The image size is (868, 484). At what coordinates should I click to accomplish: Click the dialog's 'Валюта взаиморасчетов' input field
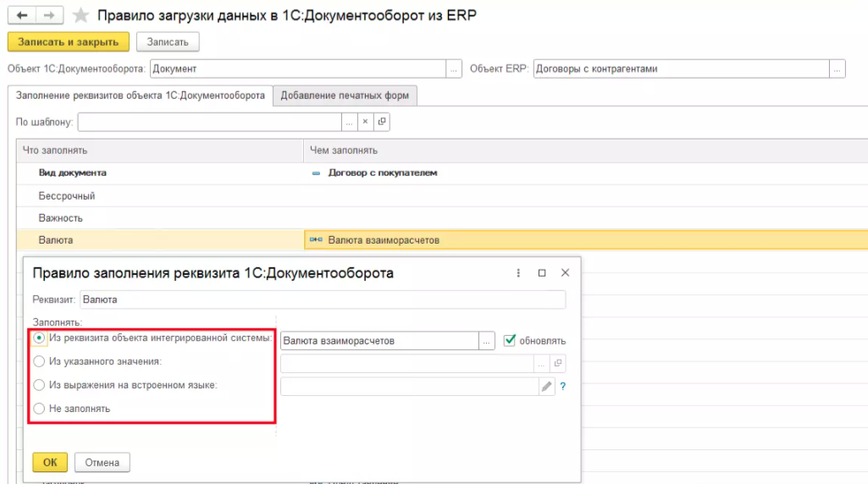379,341
